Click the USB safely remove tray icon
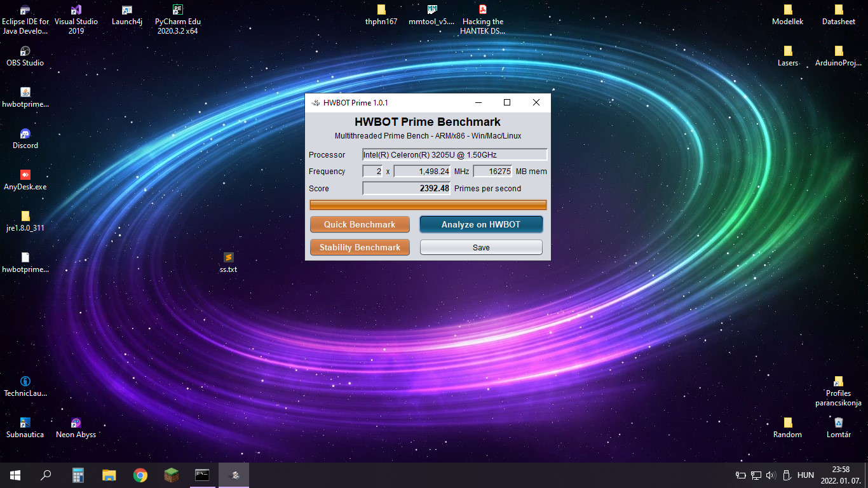The image size is (868, 488). click(786, 475)
